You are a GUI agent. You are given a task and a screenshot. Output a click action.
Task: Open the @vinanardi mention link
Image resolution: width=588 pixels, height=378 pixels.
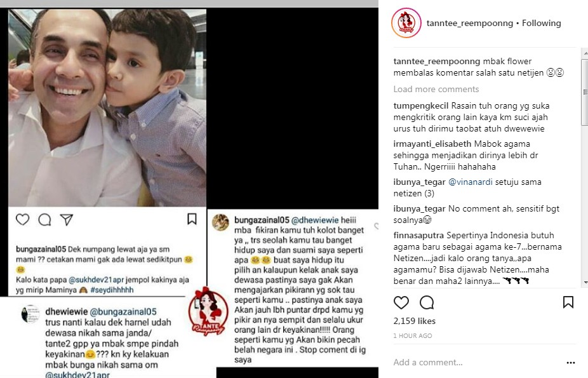(471, 182)
